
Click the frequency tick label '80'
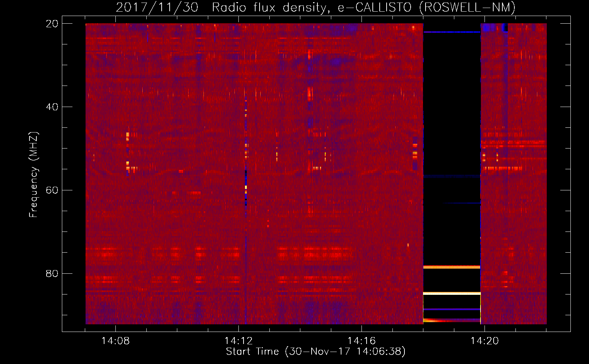coord(52,273)
